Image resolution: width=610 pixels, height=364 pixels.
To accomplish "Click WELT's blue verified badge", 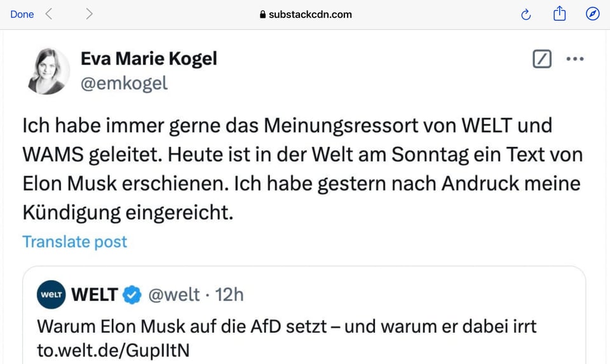I will pyautogui.click(x=132, y=295).
